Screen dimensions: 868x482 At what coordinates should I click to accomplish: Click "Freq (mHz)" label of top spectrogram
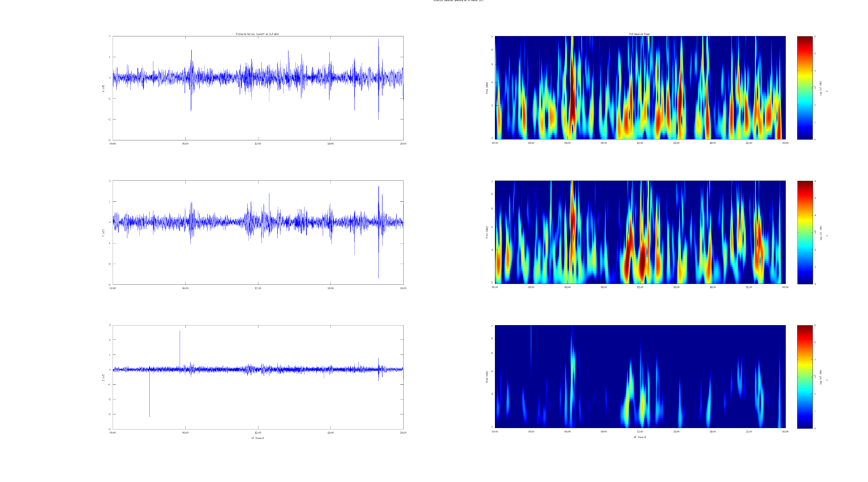[x=487, y=88]
